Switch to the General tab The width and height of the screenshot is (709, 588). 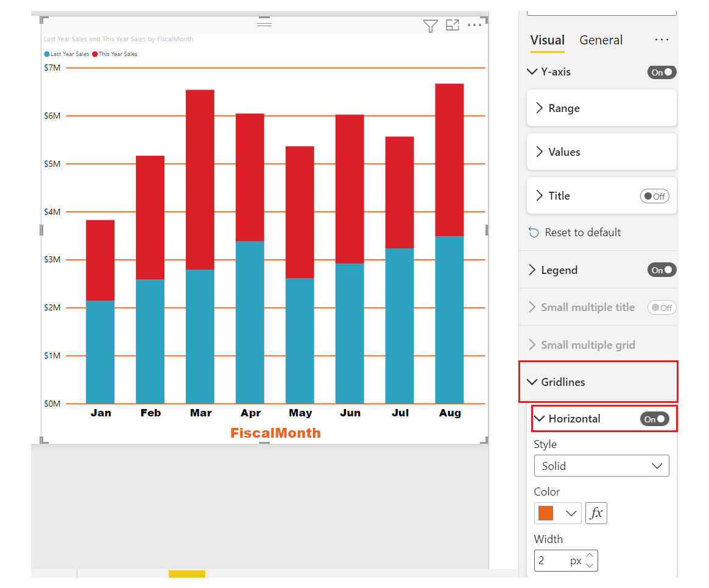[x=601, y=40]
